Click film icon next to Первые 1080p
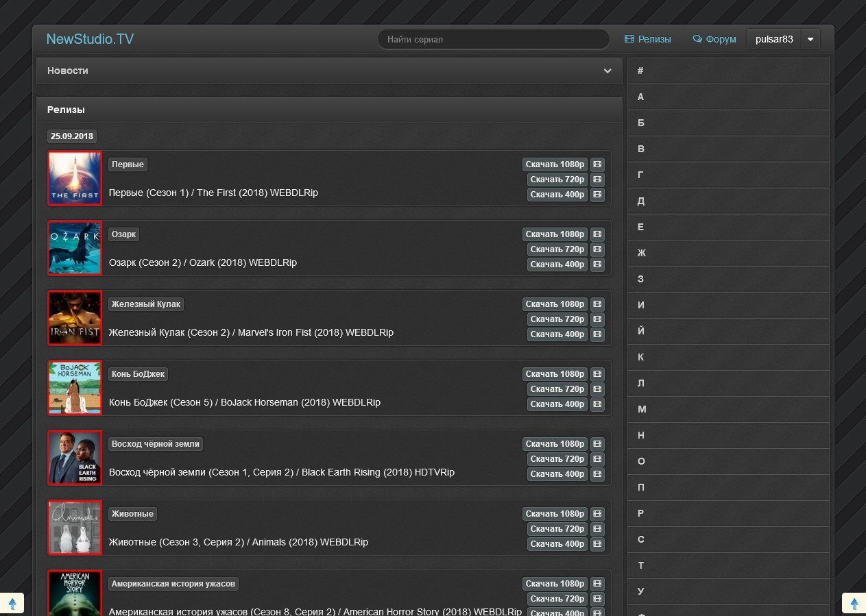866x616 pixels. point(597,164)
